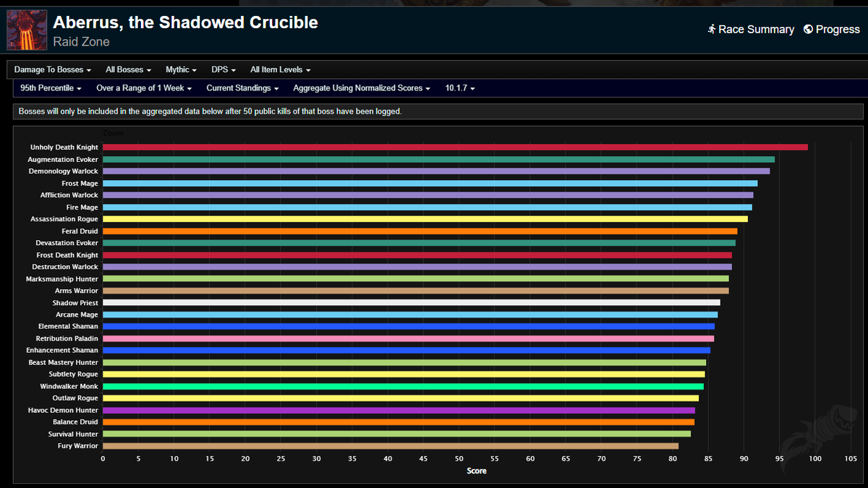Image resolution: width=868 pixels, height=488 pixels.
Task: Click the Frost Mage label
Action: point(80,184)
